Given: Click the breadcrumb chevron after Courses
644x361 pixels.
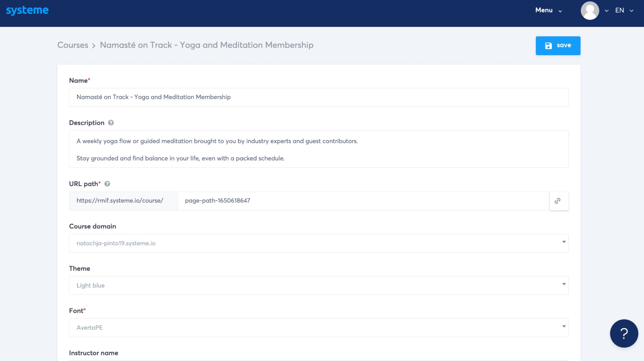Looking at the screenshot, I should (x=94, y=46).
